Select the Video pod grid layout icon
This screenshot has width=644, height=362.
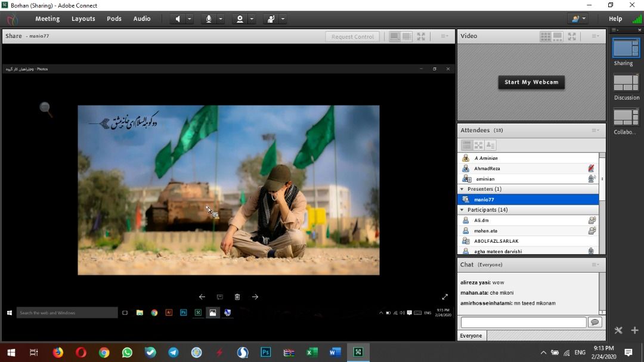(x=545, y=36)
